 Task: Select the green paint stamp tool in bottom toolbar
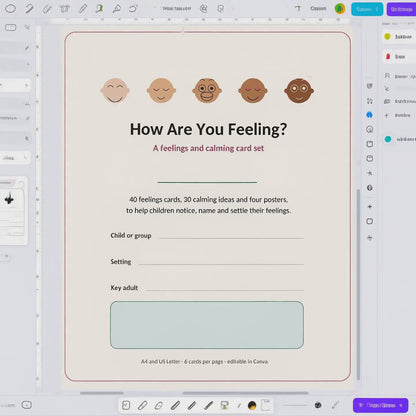point(225,405)
